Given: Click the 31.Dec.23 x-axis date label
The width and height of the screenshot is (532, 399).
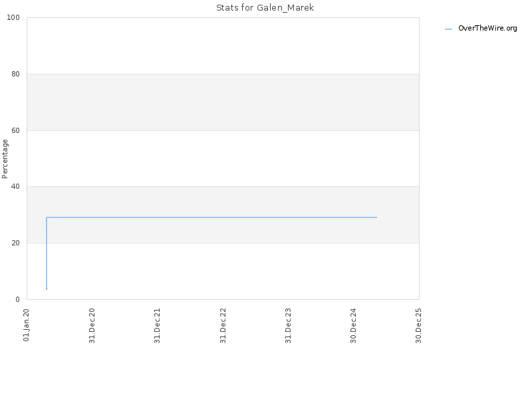Looking at the screenshot, I should (x=288, y=326).
